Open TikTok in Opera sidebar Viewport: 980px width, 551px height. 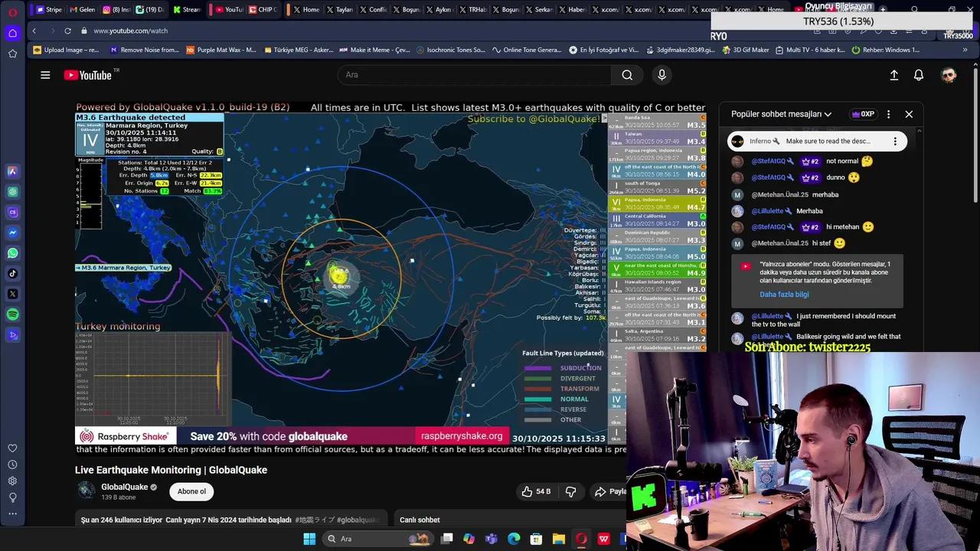[12, 273]
